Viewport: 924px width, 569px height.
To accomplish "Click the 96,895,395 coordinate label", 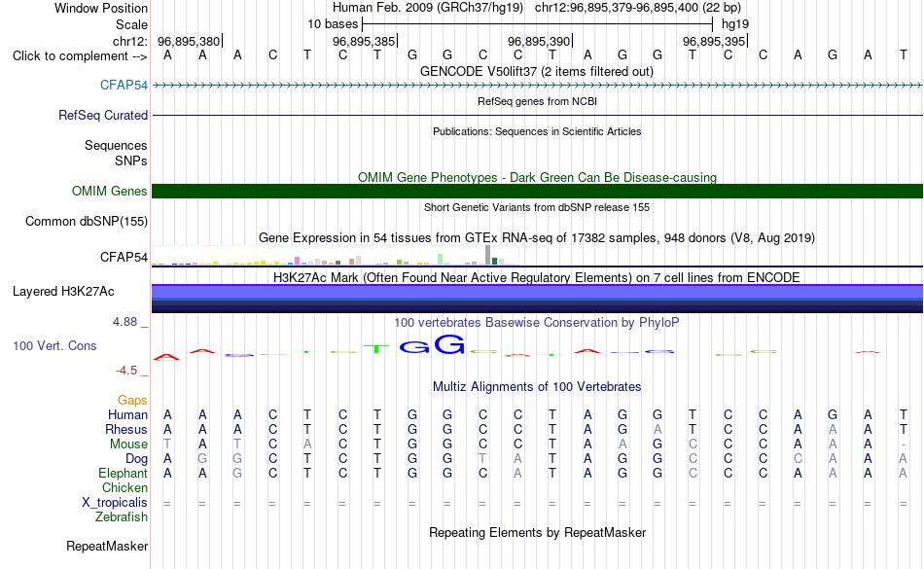I will coord(714,41).
